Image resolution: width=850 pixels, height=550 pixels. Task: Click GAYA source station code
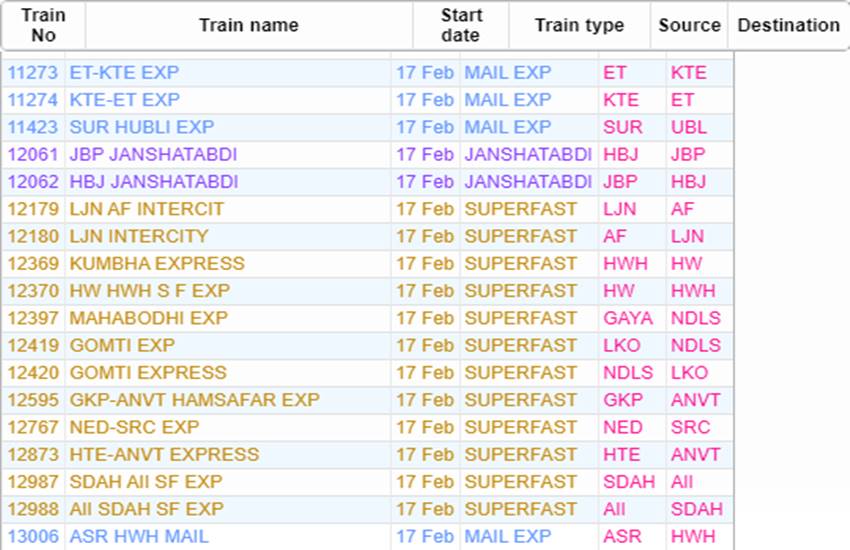[x=628, y=318]
